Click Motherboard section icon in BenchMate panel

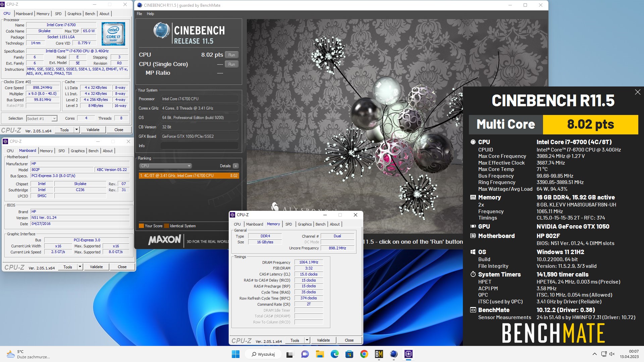pos(473,236)
